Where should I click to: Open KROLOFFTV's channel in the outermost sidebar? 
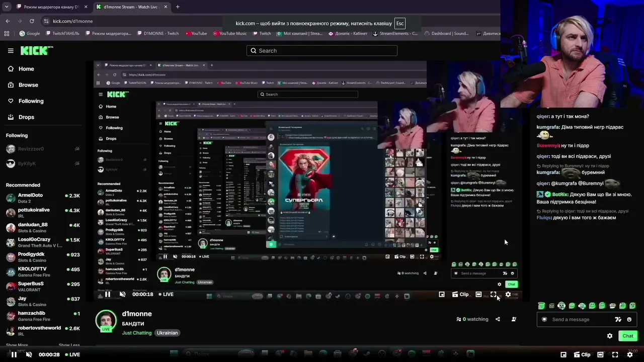(43, 272)
